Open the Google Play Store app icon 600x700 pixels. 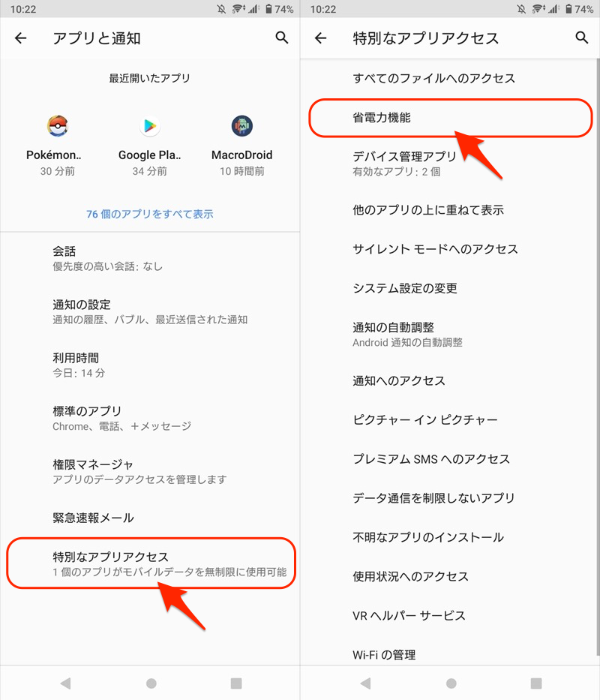[150, 126]
